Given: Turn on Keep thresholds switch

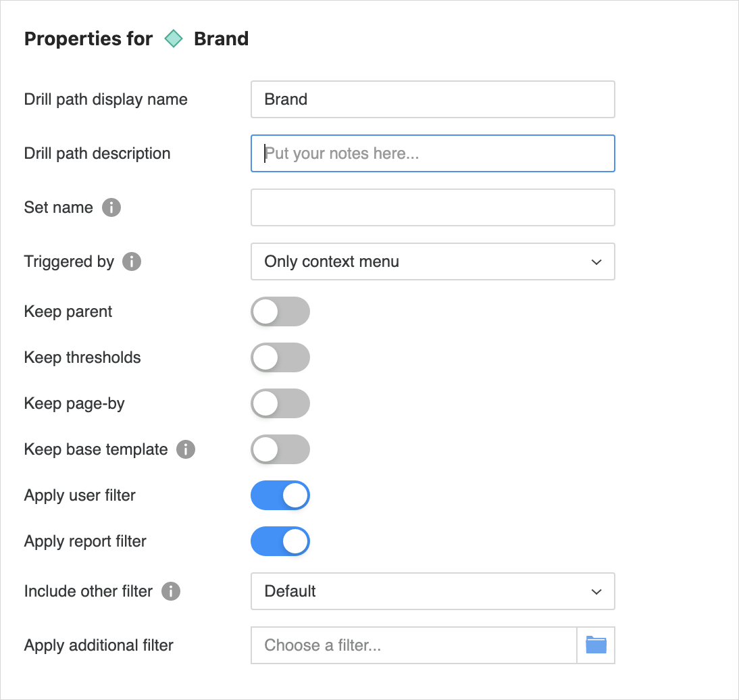Looking at the screenshot, I should point(280,357).
